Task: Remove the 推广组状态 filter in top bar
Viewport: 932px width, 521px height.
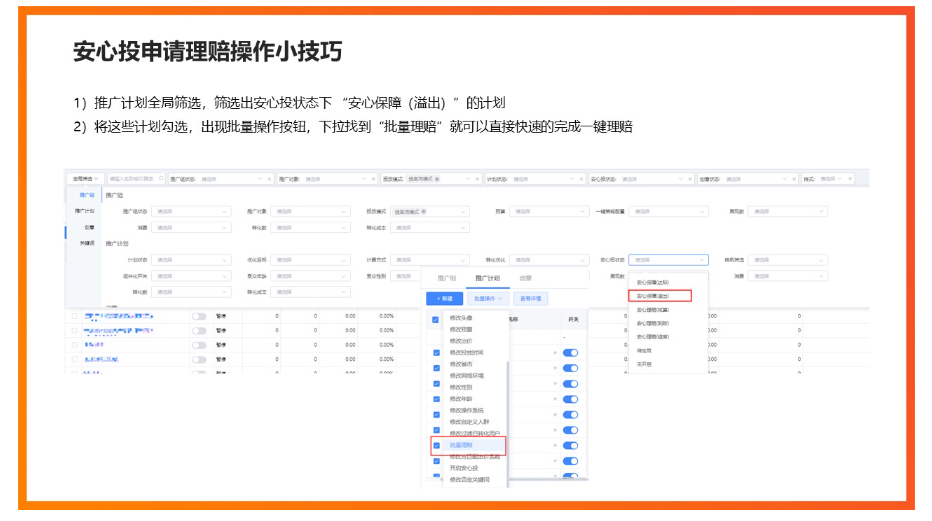Action: coord(269,179)
